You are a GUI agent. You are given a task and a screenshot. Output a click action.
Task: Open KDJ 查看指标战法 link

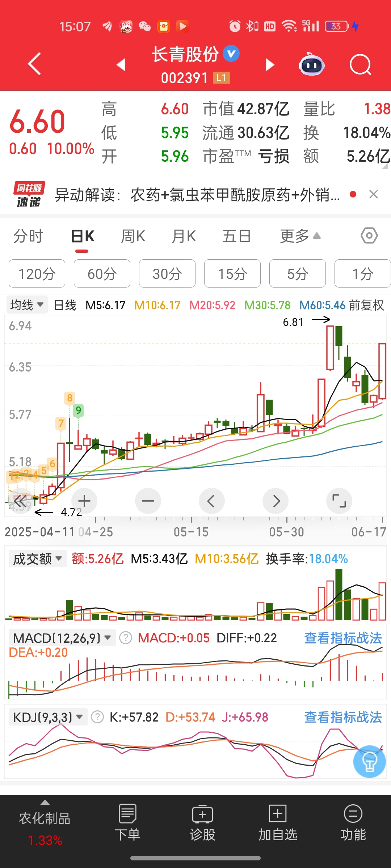click(343, 717)
